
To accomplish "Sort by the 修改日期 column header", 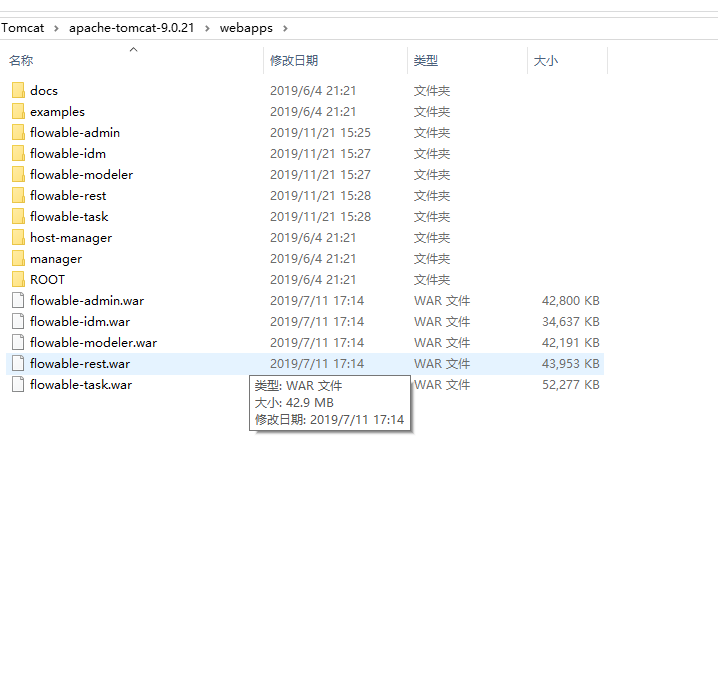I will 294,60.
